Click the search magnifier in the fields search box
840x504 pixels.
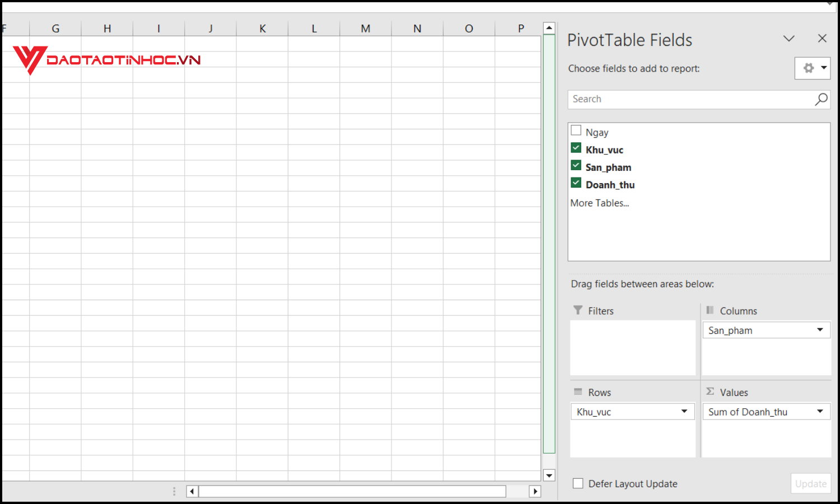820,99
